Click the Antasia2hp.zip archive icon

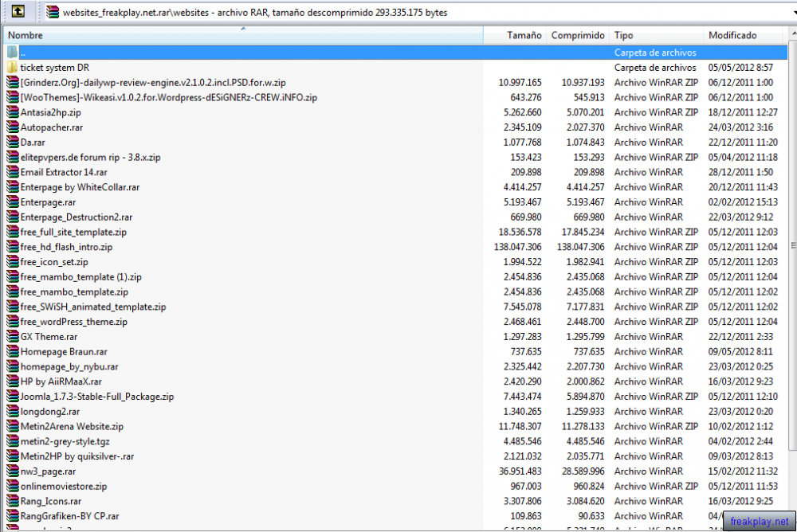tap(12, 112)
